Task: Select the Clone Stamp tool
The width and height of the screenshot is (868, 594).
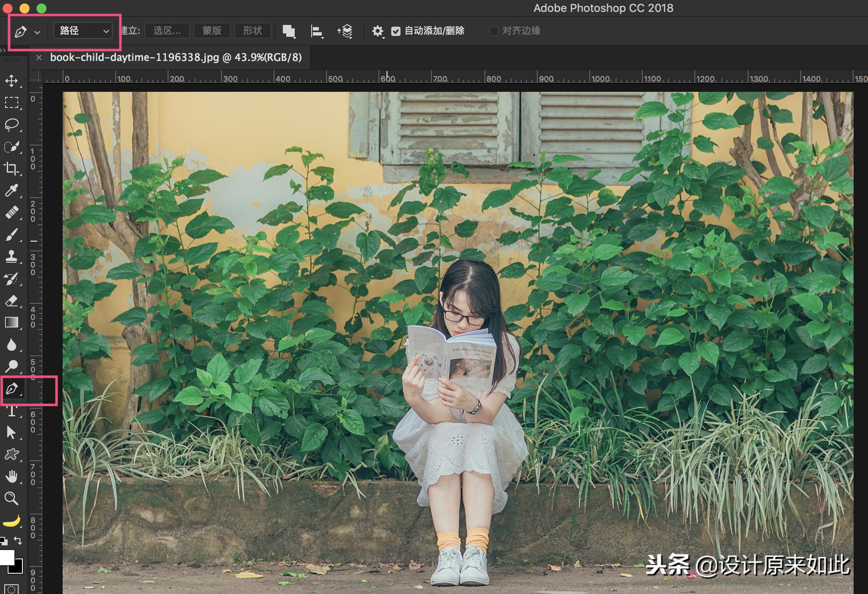Action: 11,256
